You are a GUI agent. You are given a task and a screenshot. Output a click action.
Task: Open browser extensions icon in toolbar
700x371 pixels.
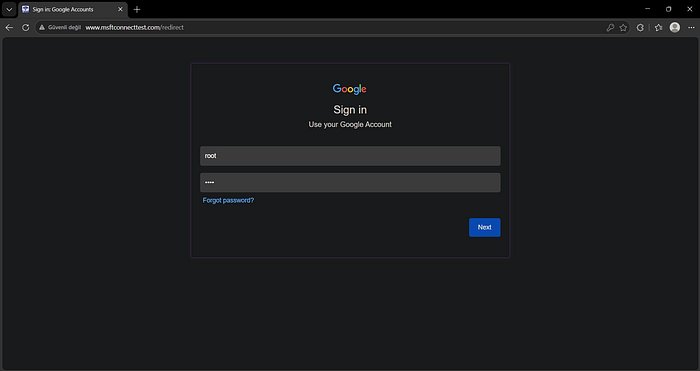tap(640, 27)
